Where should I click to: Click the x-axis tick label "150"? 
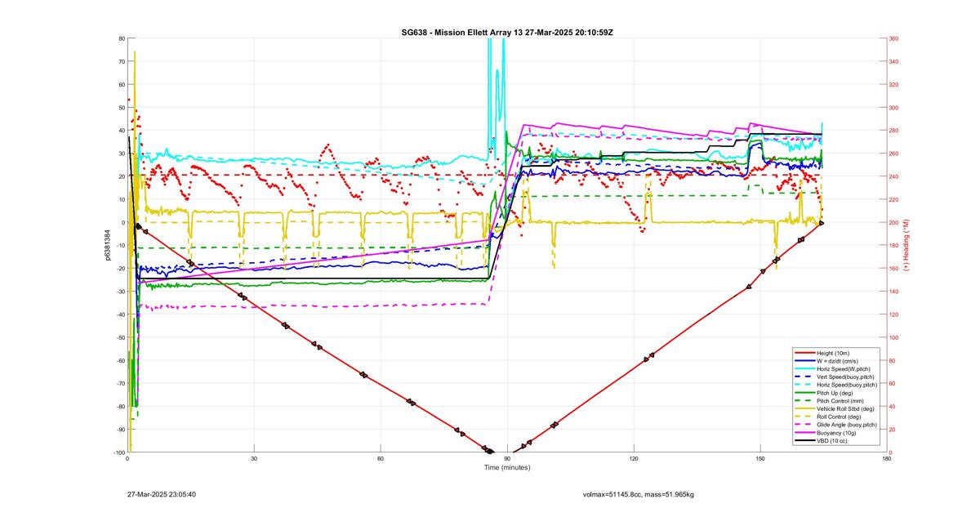[760, 458]
